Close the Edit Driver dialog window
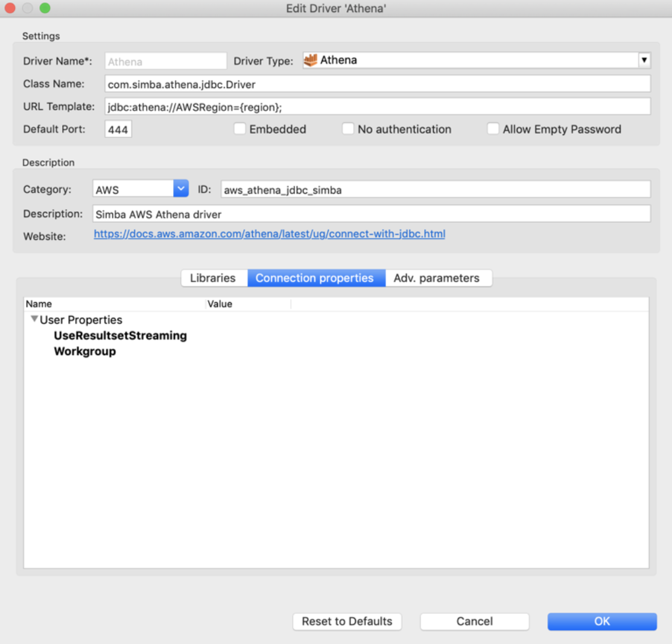Image resolution: width=672 pixels, height=644 pixels. coord(10,8)
